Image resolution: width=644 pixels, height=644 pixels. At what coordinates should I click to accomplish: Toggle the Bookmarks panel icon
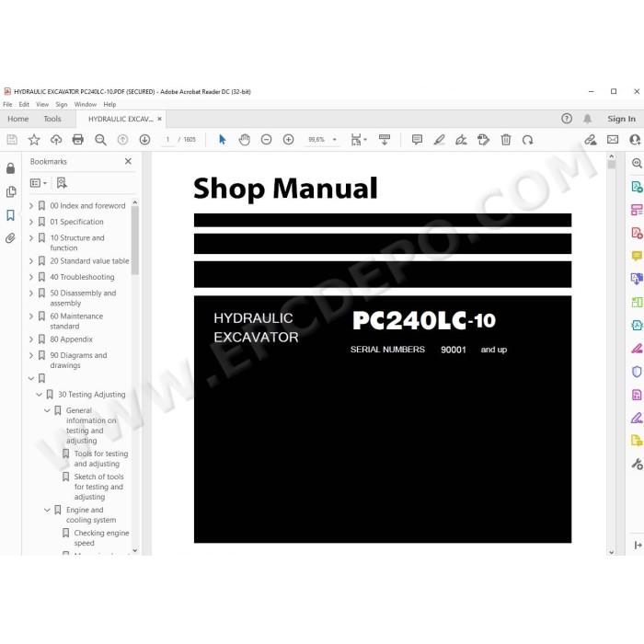pos(11,215)
